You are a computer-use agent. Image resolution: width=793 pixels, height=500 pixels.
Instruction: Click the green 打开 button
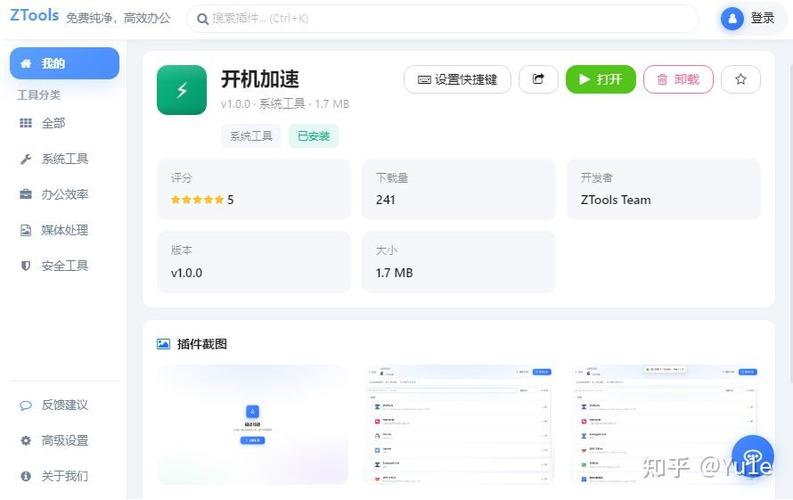(x=600, y=79)
